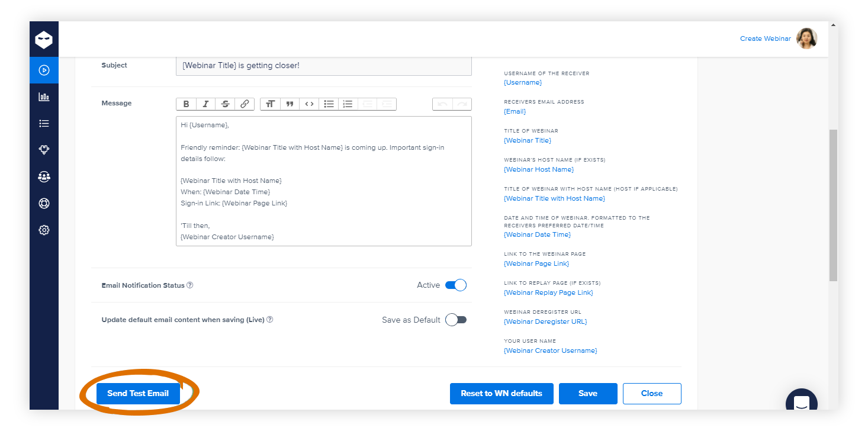Viewport: 868px width, 431px height.
Task: Click the 'Hi {Username},' line in message
Action: (205, 125)
